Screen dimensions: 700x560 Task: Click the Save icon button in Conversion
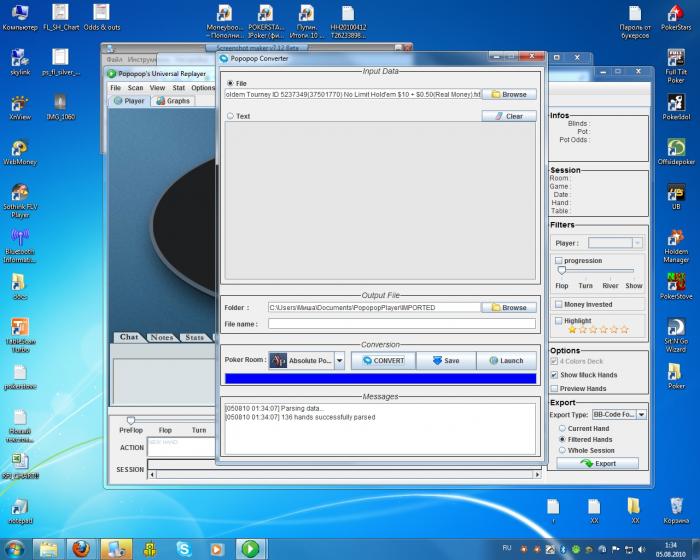pos(445,361)
